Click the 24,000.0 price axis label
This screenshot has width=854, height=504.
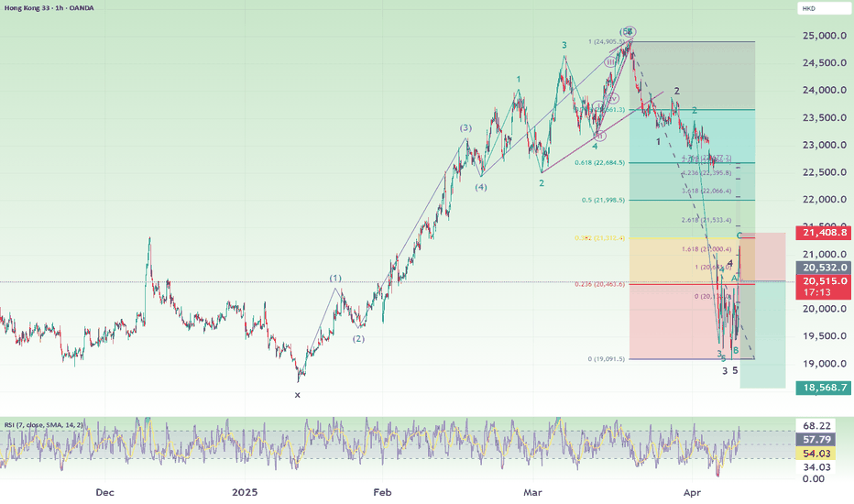point(825,91)
